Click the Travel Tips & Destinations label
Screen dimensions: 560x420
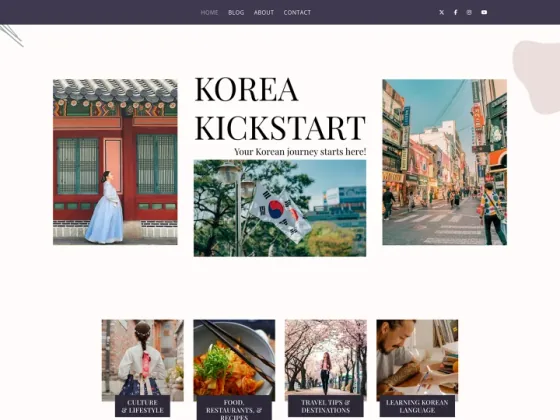(x=326, y=406)
